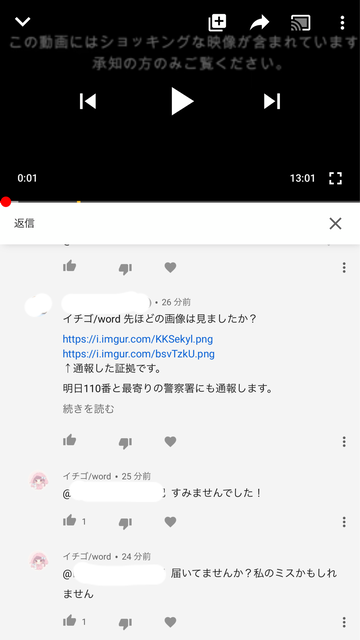
Task: Play the video
Action: (x=182, y=101)
